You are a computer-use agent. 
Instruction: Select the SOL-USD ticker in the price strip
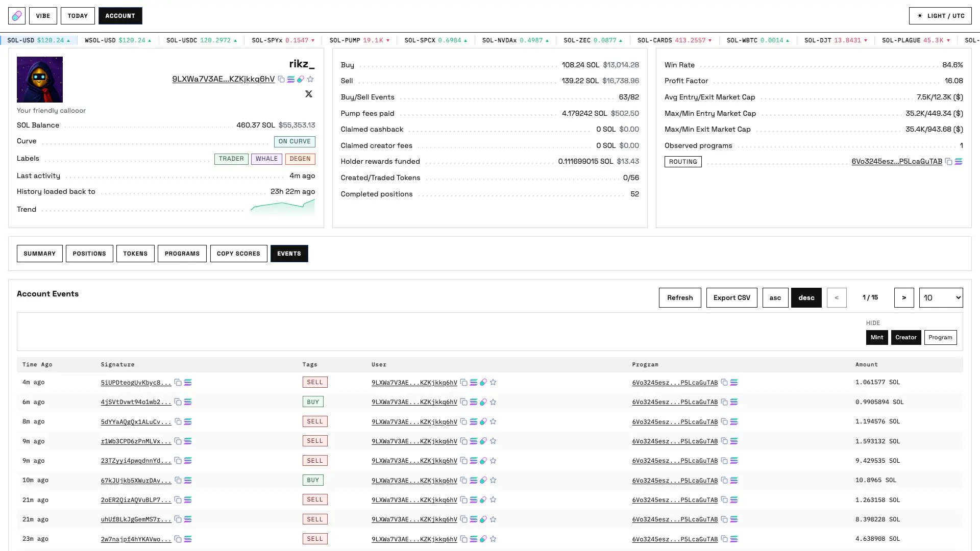coord(39,40)
